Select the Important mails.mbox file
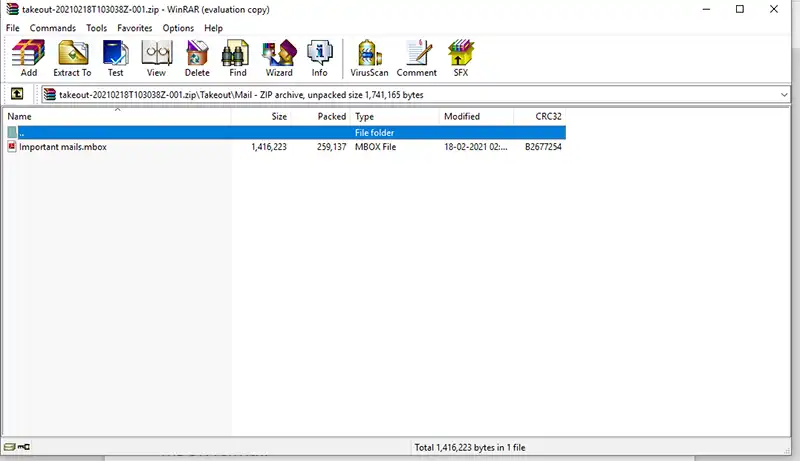The image size is (800, 461). pyautogui.click(x=63, y=147)
